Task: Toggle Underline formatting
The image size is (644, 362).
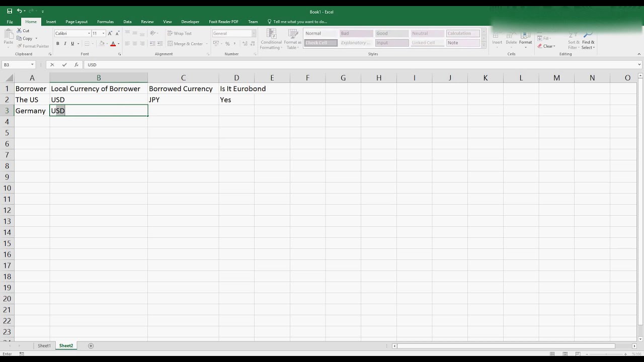Action: pos(72,44)
